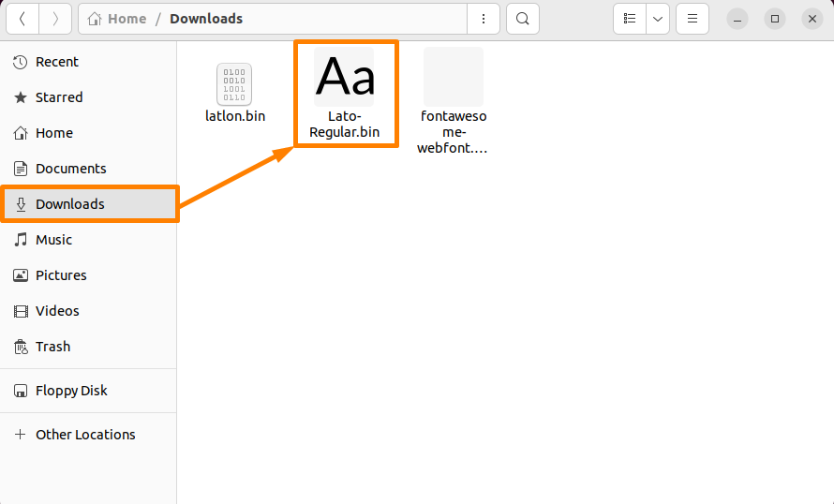Click the latlon.bin file name
834x504 pixels.
[x=235, y=116]
